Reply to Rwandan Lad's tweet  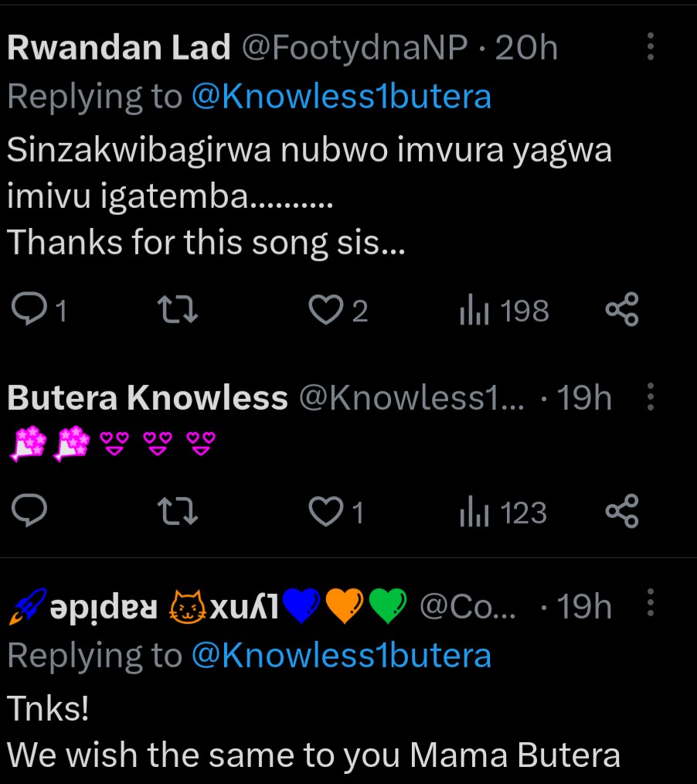pyautogui.click(x=31, y=310)
